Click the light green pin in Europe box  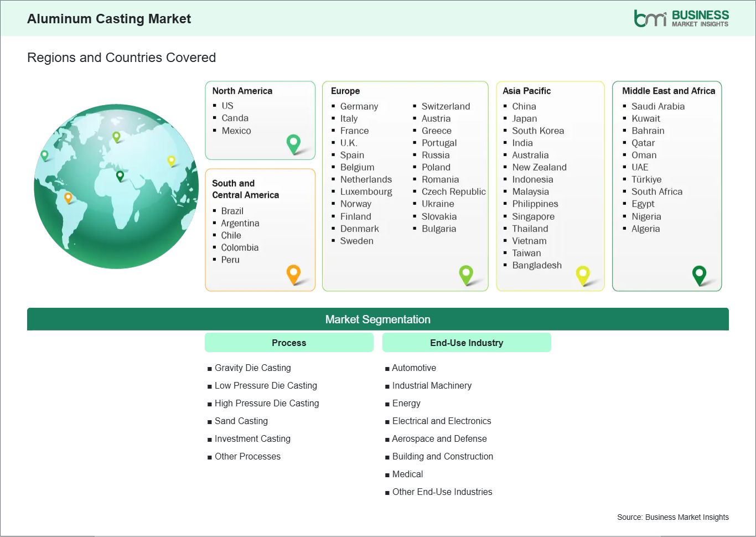(x=466, y=273)
